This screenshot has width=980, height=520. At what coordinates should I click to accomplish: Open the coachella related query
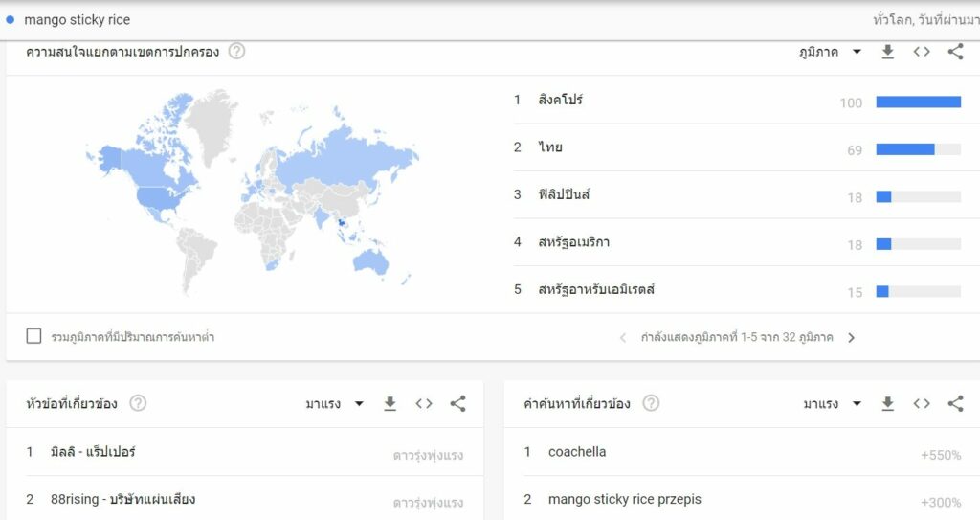tap(577, 452)
